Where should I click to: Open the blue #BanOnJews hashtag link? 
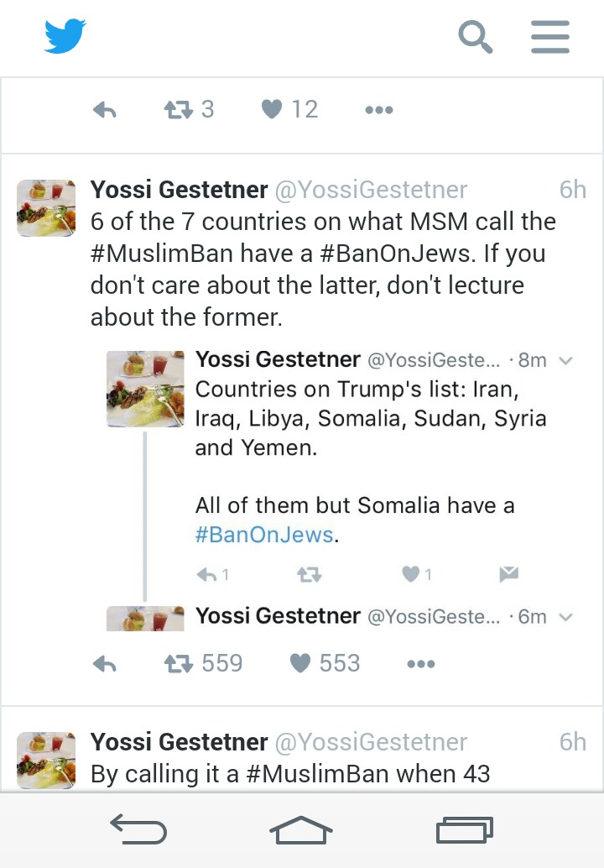(264, 535)
